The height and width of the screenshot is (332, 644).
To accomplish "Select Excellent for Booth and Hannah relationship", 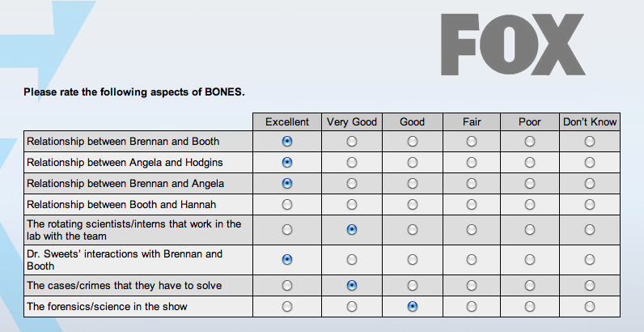I will pyautogui.click(x=287, y=204).
